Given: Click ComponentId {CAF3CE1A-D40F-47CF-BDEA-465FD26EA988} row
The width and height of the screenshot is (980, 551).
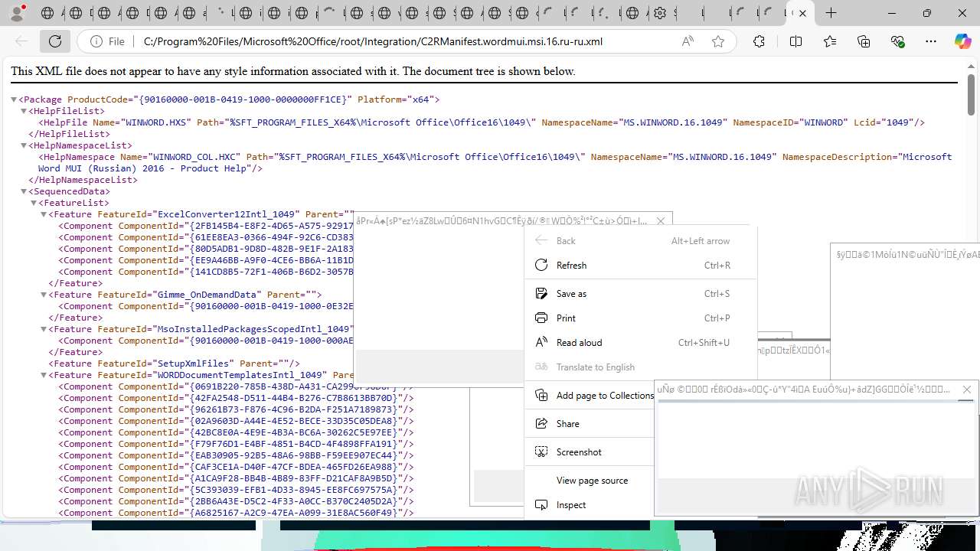Looking at the screenshot, I should (236, 467).
